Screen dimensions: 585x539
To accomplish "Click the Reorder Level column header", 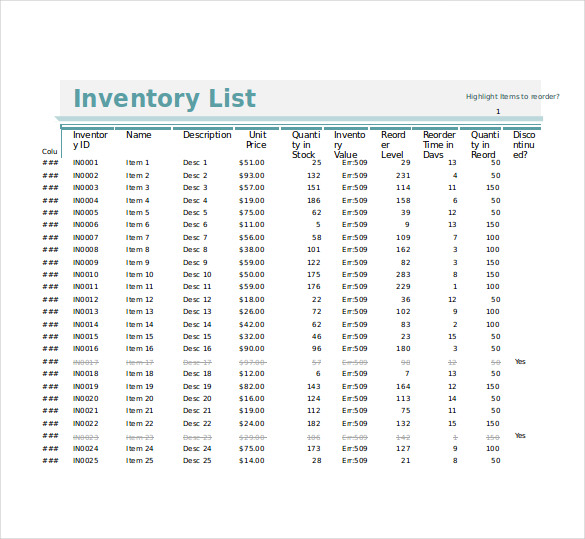I will click(x=393, y=145).
